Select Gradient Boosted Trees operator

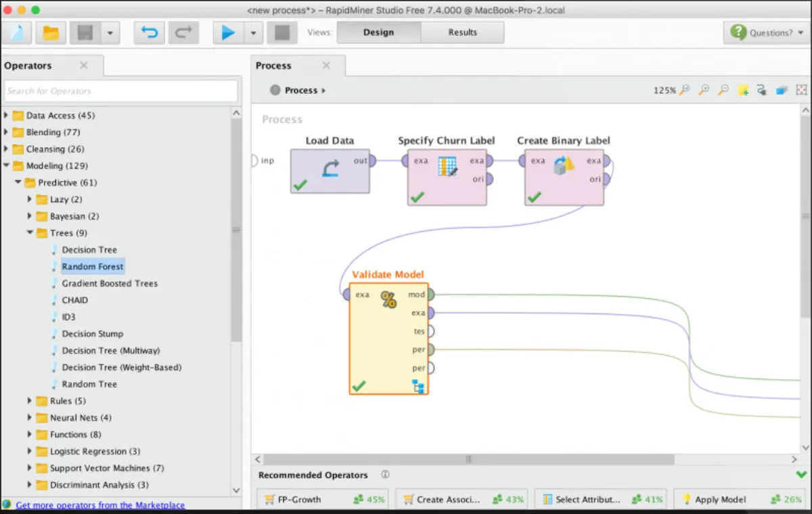110,284
